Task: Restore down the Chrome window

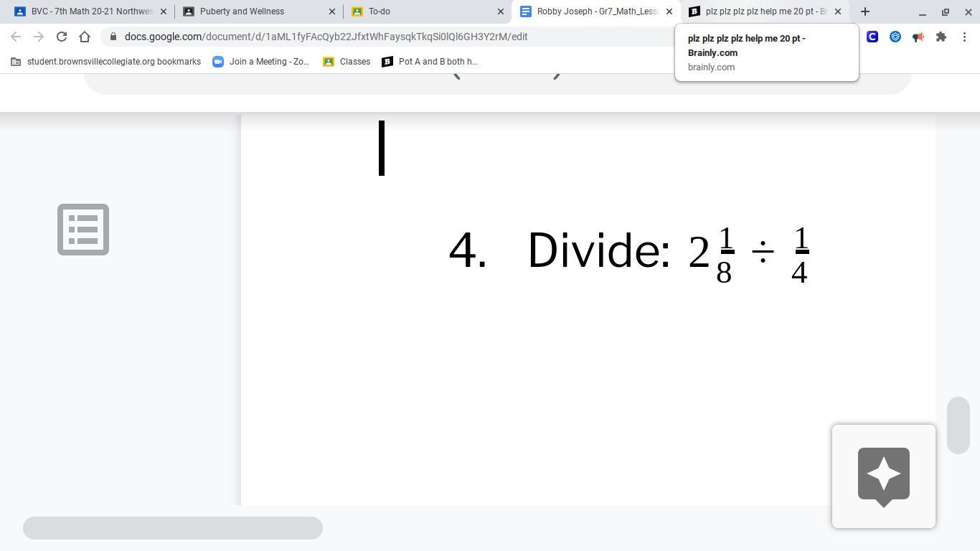Action: coord(946,11)
